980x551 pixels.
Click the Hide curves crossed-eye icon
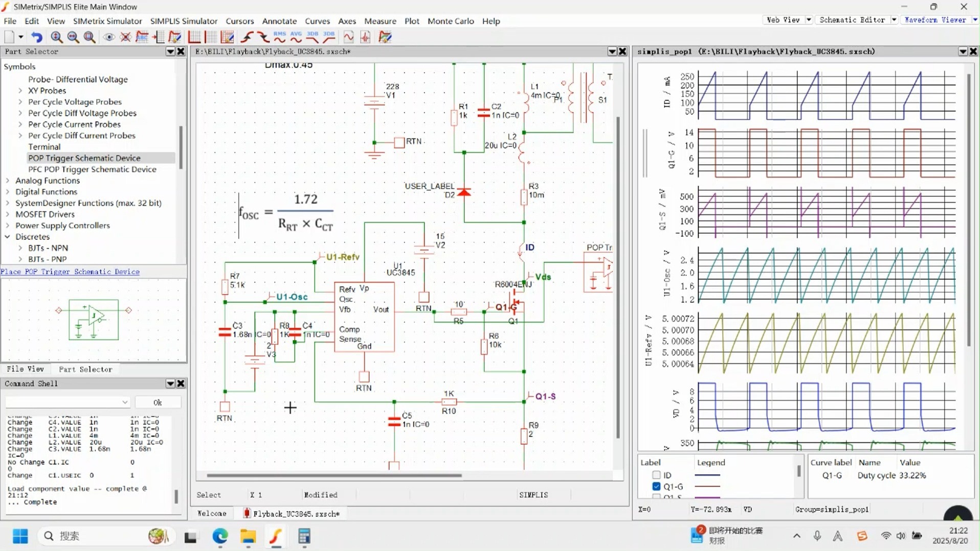click(125, 37)
